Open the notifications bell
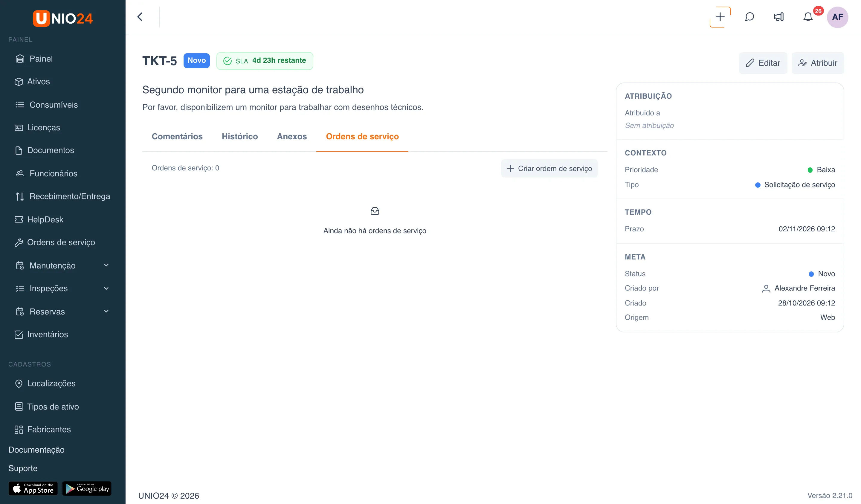 [808, 17]
